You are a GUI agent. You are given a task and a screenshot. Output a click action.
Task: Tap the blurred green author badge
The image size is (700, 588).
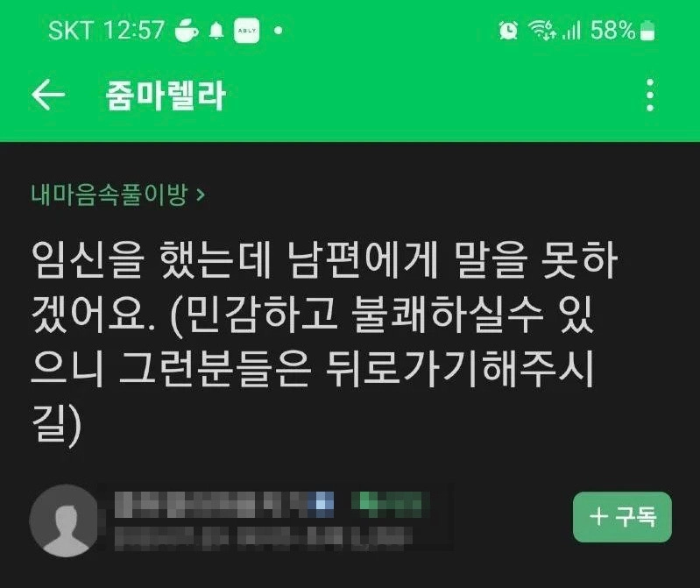[390, 504]
